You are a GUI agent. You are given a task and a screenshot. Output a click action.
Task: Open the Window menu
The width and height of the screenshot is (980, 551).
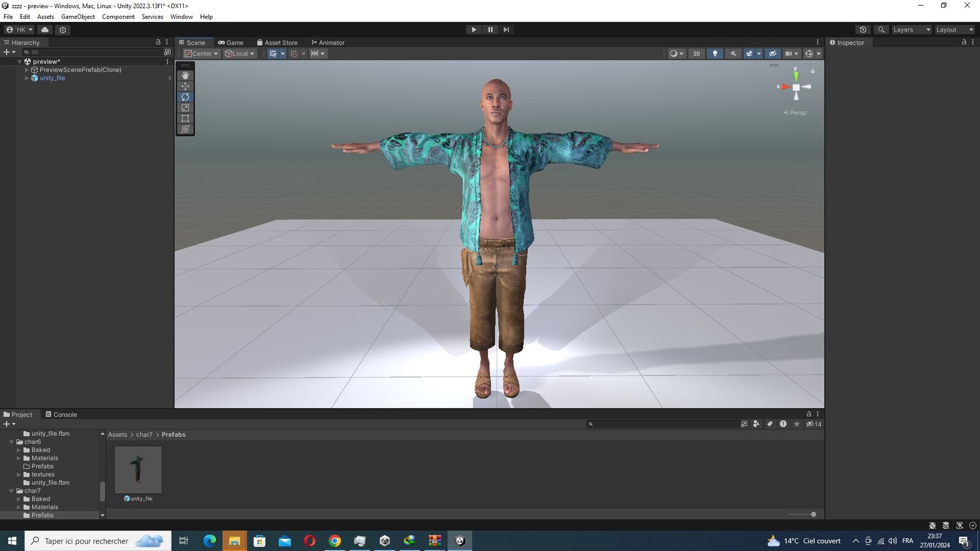click(181, 17)
